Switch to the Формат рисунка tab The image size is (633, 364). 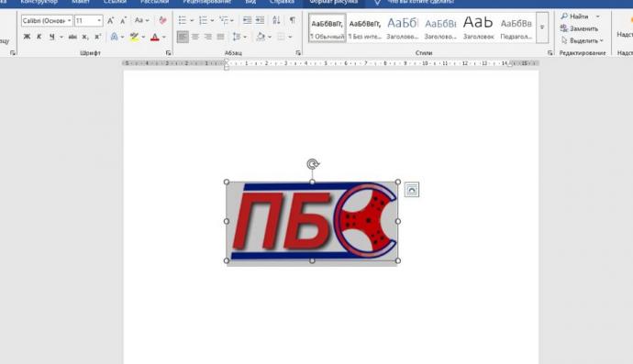[x=334, y=2]
